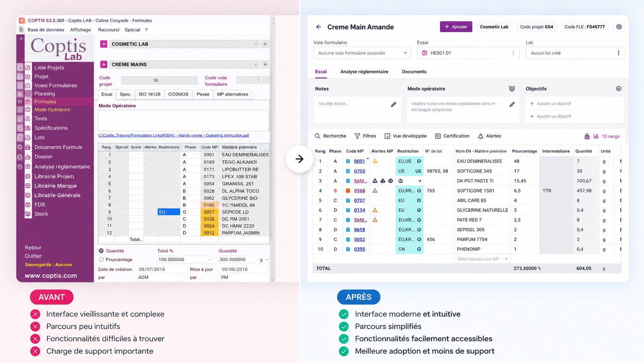Click the Quantité field showing 300.000000

click(x=237, y=260)
